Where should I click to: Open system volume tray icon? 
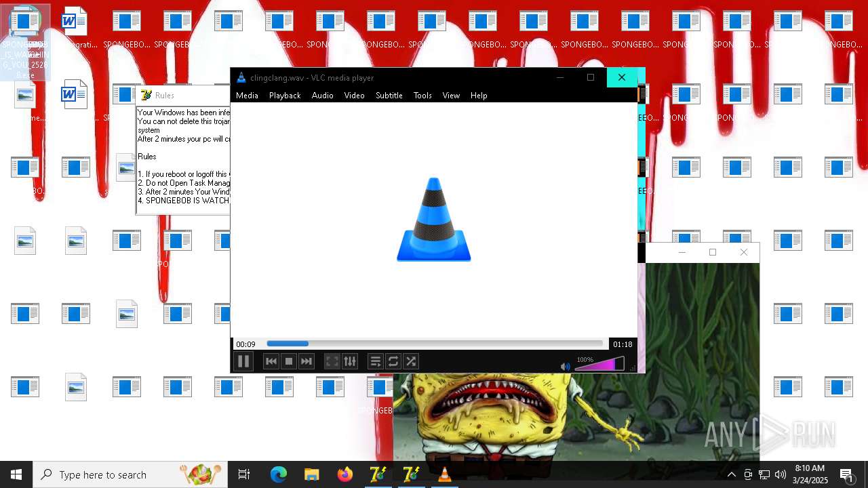[x=781, y=474]
